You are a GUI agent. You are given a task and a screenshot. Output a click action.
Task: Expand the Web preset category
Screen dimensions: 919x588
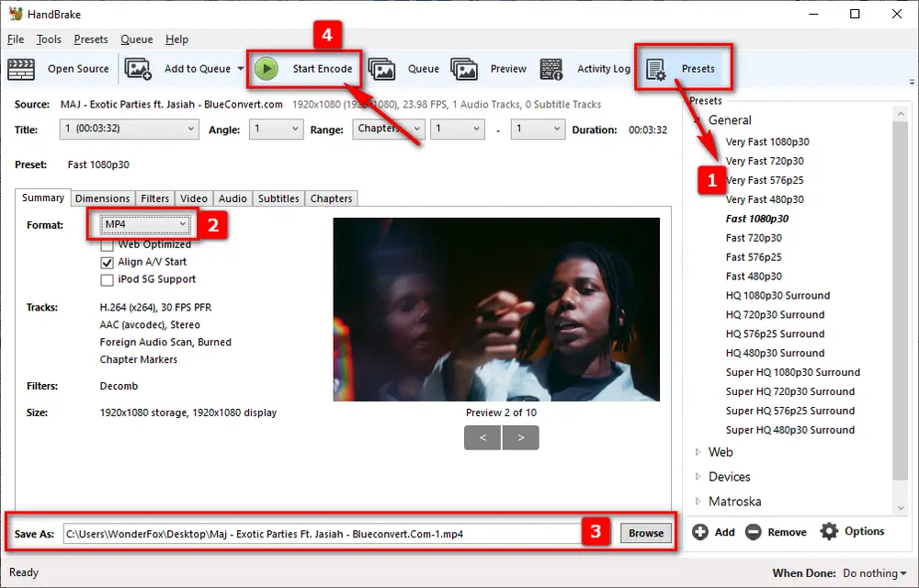point(698,451)
